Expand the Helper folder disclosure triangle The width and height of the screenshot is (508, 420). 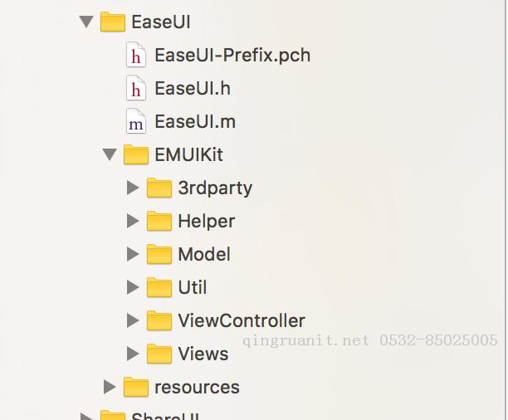133,221
